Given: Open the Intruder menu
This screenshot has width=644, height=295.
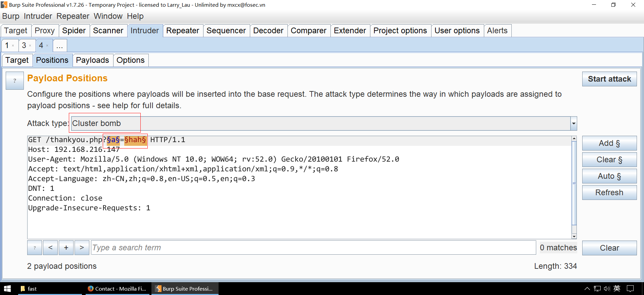Looking at the screenshot, I should (x=38, y=16).
